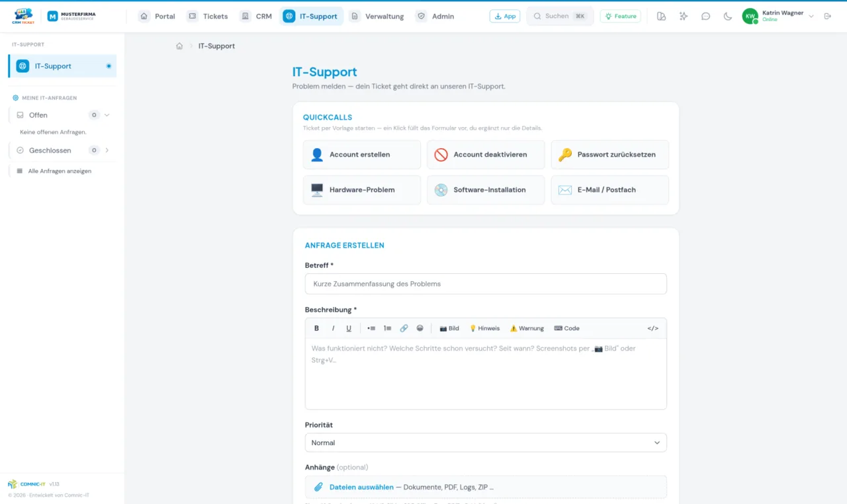Insert a bulleted list in the description
This screenshot has height=504, width=847.
(371, 328)
